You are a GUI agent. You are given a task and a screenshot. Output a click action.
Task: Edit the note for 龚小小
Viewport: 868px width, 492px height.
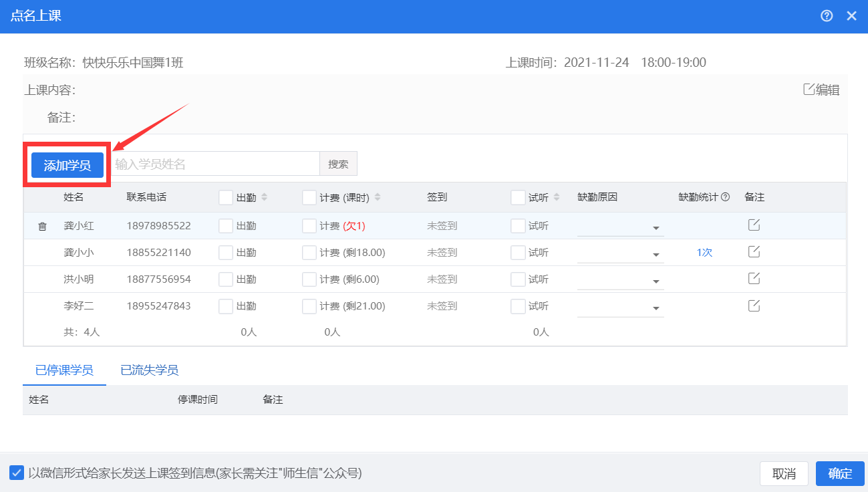pos(754,252)
